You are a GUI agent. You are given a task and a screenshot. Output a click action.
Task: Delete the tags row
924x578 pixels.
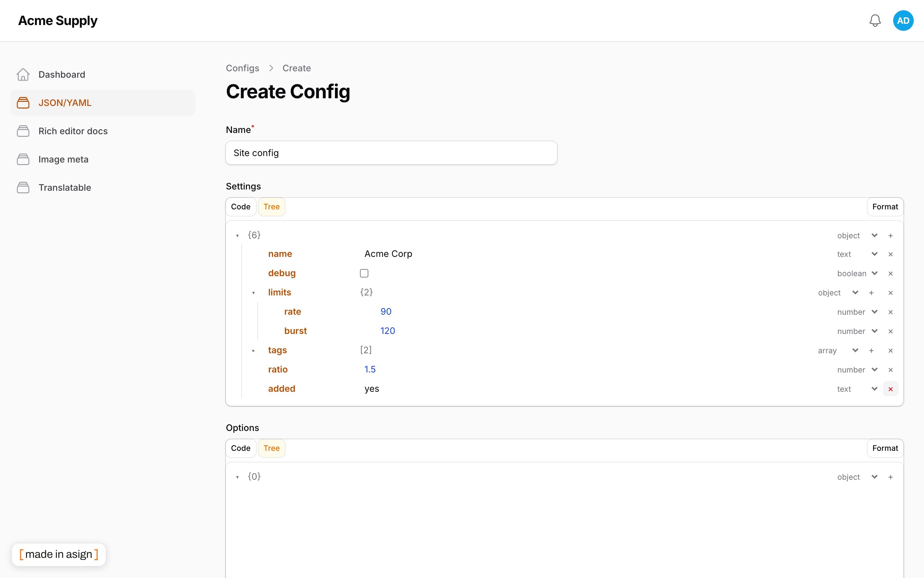tap(890, 351)
